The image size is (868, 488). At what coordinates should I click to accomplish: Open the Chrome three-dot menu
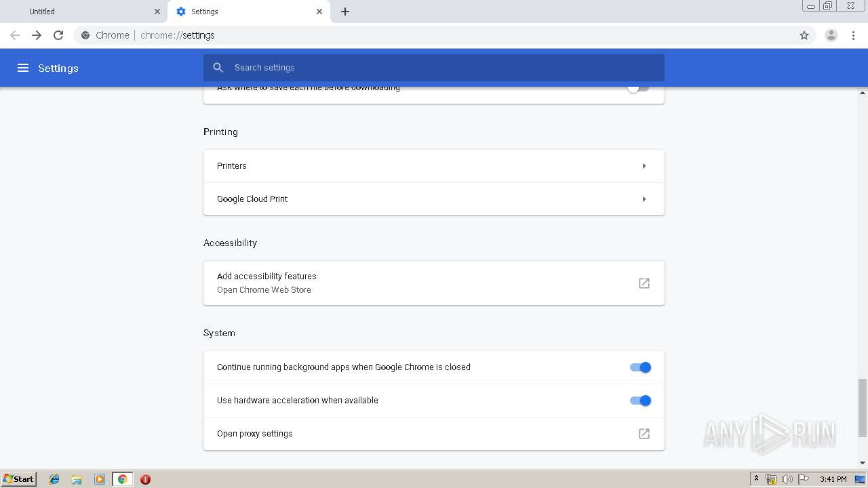point(854,35)
